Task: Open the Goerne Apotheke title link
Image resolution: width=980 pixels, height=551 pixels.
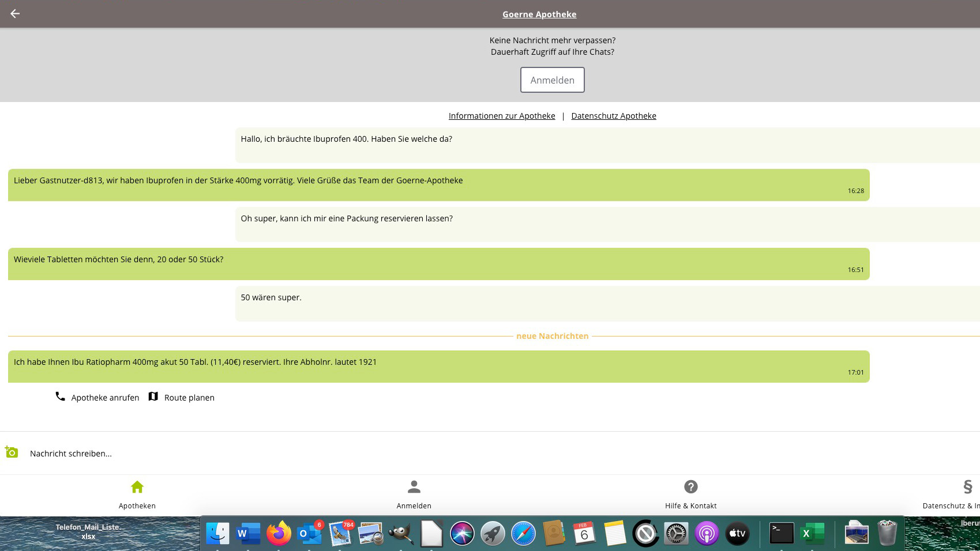Action: (x=539, y=14)
